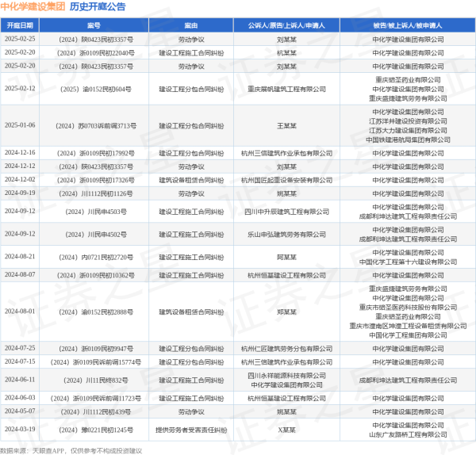Click the blue 历史开庭公告 title text
Image resolution: width=476 pixels, height=455 pixels.
[x=98, y=6]
